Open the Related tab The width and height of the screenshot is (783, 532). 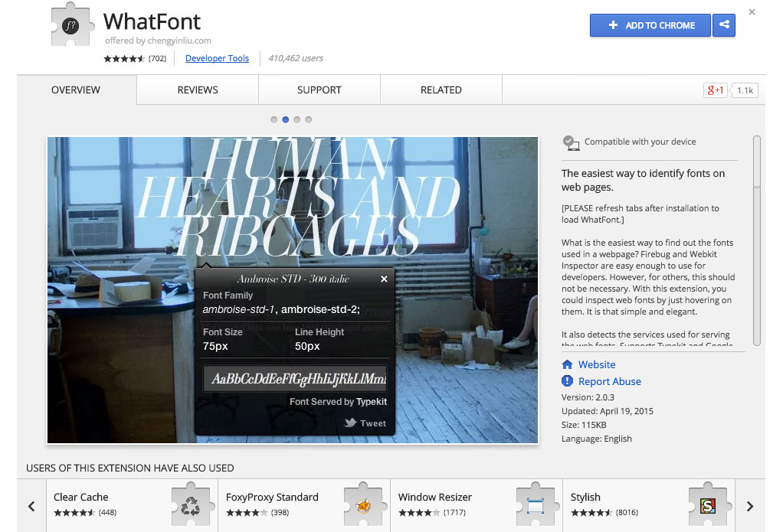click(x=441, y=90)
